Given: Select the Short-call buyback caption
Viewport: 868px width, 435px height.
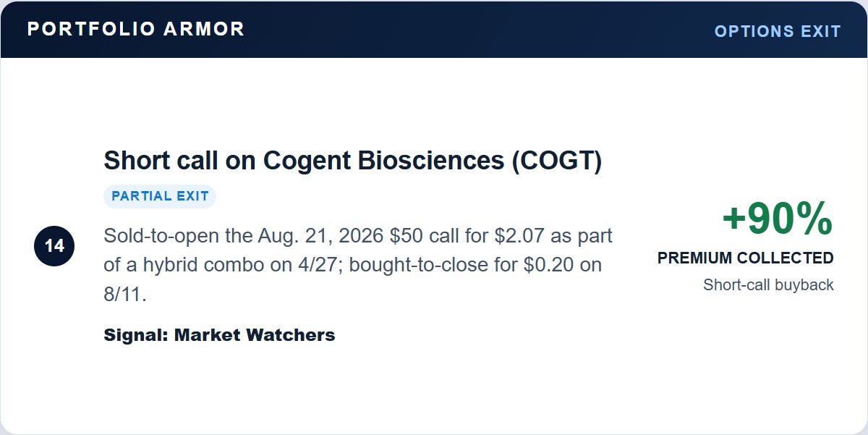Looking at the screenshot, I should (x=768, y=285).
